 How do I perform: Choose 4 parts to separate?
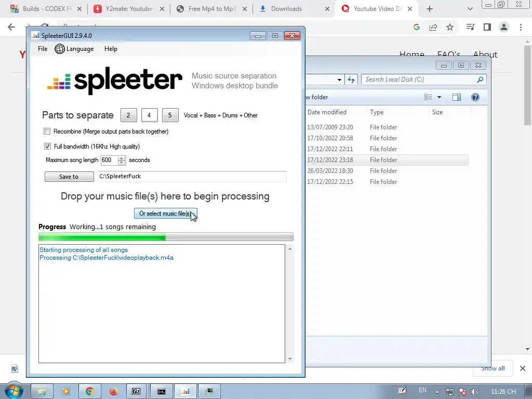pyautogui.click(x=149, y=115)
